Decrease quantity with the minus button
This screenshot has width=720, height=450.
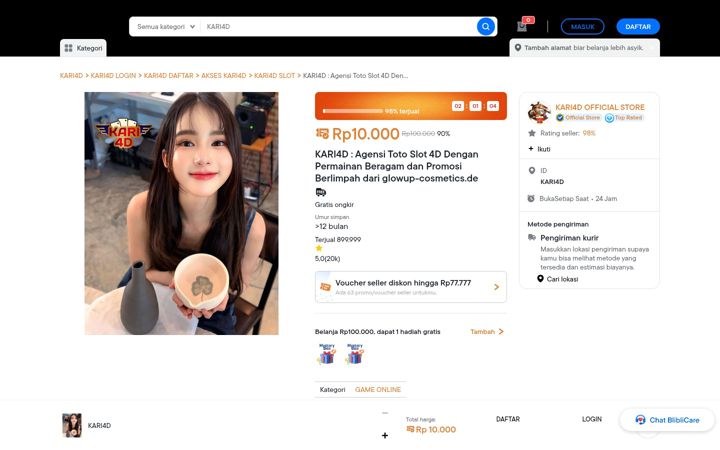[385, 413]
